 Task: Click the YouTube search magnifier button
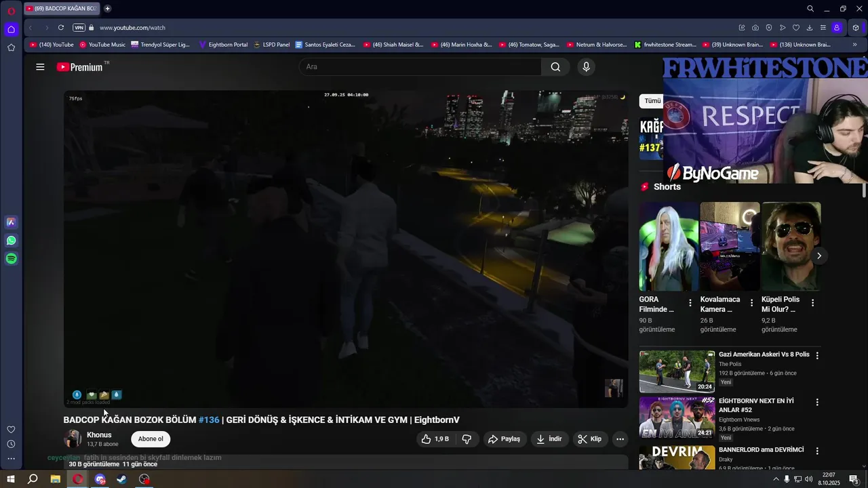555,66
